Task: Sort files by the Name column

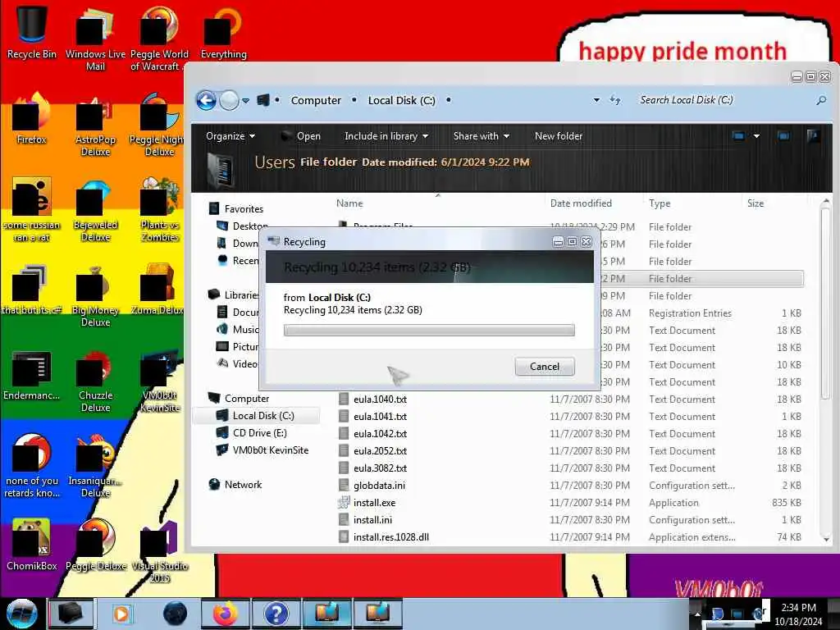Action: 349,203
